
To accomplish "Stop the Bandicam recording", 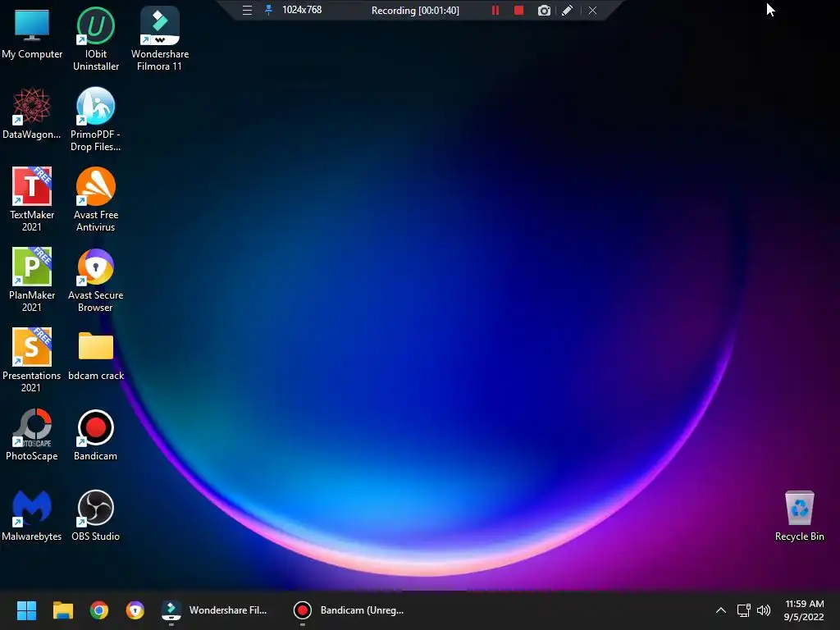I will pyautogui.click(x=518, y=10).
